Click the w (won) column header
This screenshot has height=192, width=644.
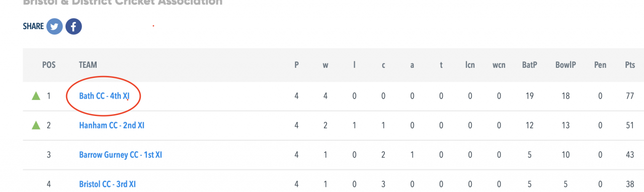(326, 65)
